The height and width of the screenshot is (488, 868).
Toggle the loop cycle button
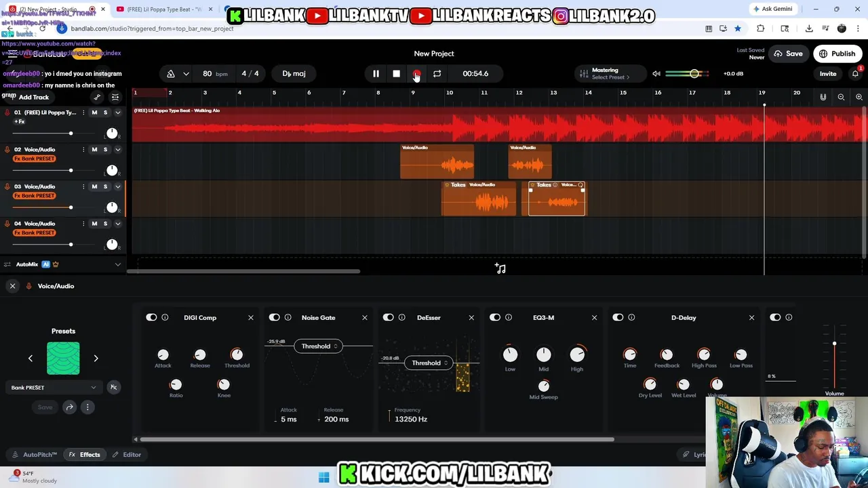[437, 73]
